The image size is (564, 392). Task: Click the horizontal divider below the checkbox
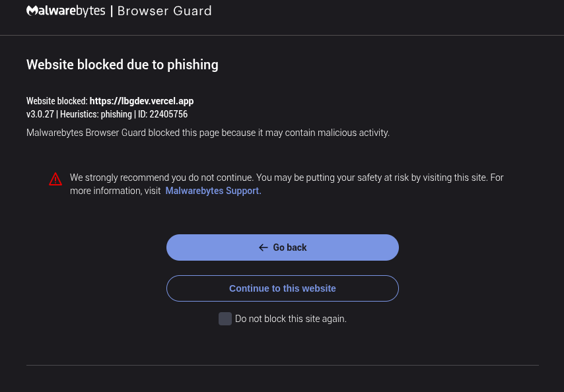click(x=283, y=366)
